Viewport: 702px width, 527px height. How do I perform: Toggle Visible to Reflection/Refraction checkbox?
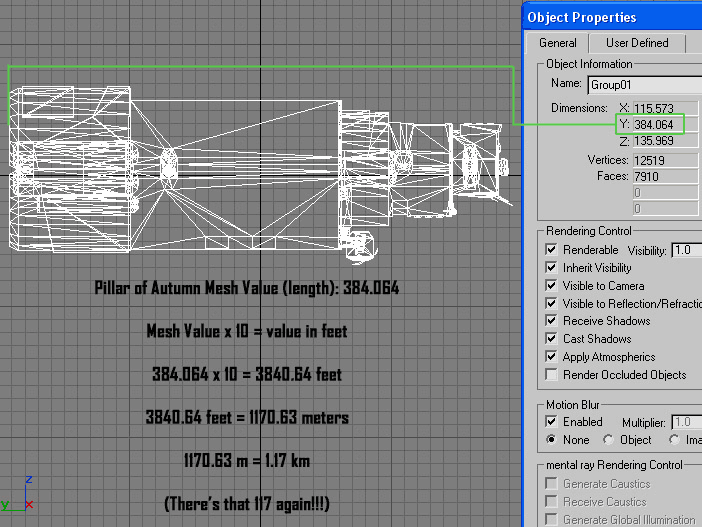point(552,303)
